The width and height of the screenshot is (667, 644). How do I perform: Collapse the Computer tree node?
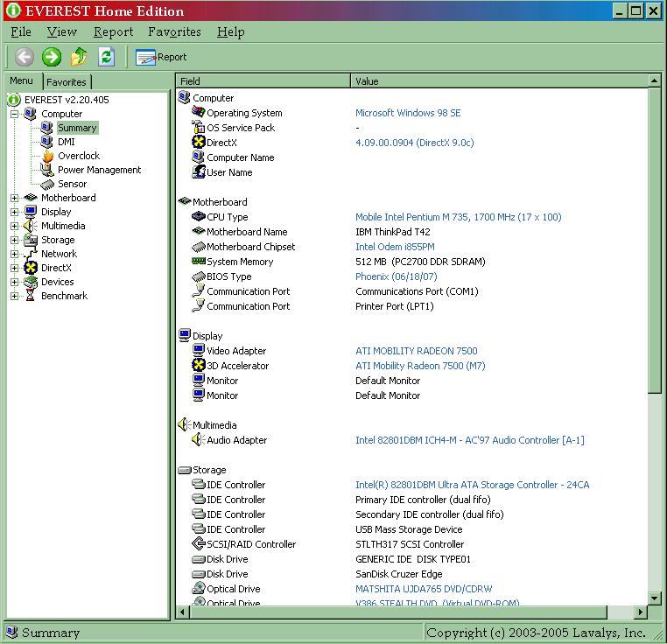15,114
